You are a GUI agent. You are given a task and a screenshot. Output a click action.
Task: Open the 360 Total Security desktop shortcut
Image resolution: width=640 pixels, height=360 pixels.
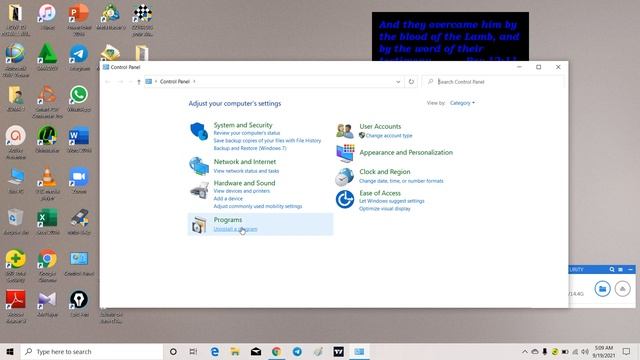[x=16, y=265]
